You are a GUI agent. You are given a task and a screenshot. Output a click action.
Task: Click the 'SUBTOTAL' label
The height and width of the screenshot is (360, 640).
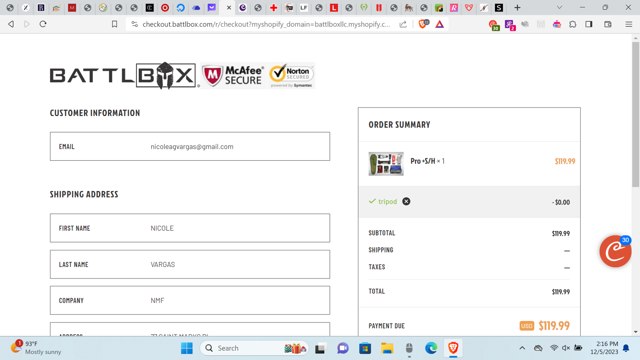(x=382, y=233)
